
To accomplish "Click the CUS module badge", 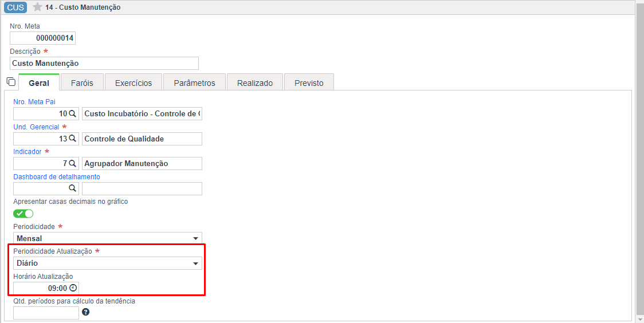I will point(15,7).
